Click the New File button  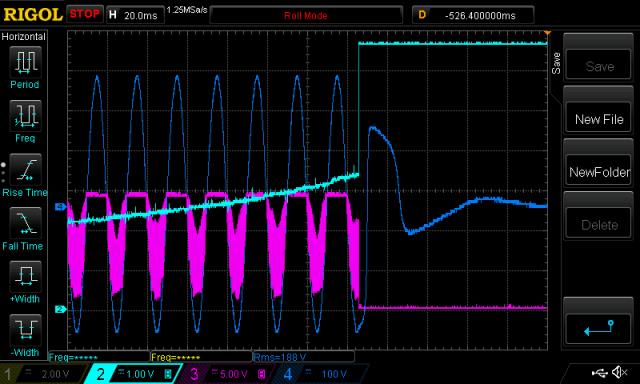598,119
